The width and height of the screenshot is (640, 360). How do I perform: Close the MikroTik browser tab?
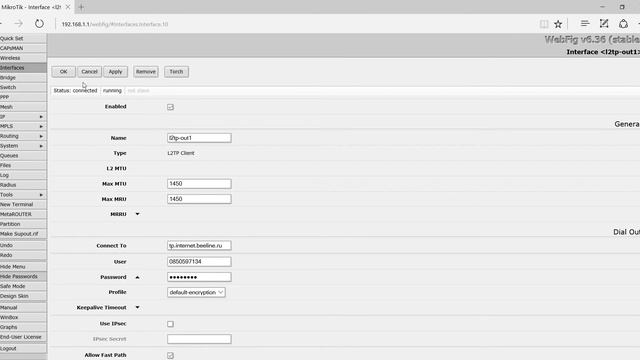[x=68, y=7]
